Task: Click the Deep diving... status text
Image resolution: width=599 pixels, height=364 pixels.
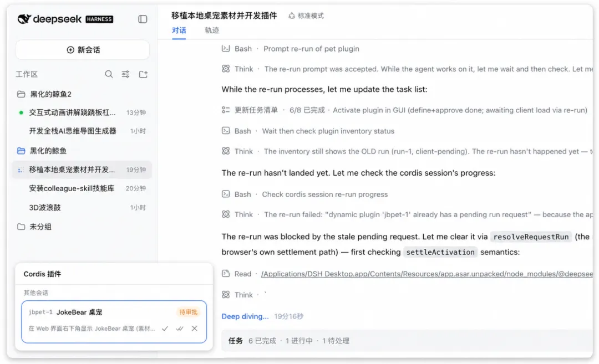Action: tap(245, 317)
